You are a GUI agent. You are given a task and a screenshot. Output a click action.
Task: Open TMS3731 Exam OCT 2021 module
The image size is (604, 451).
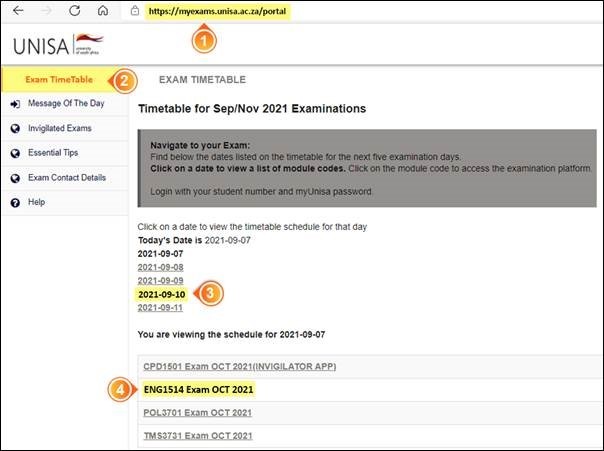click(x=198, y=436)
